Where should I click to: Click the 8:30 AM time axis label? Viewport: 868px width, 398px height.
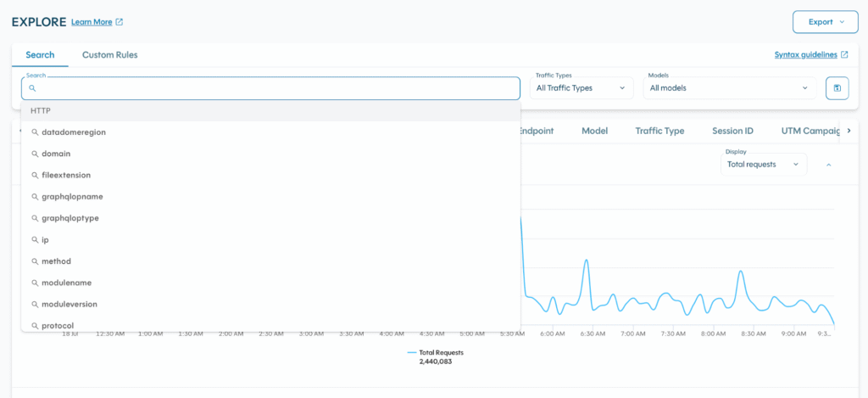tap(754, 334)
